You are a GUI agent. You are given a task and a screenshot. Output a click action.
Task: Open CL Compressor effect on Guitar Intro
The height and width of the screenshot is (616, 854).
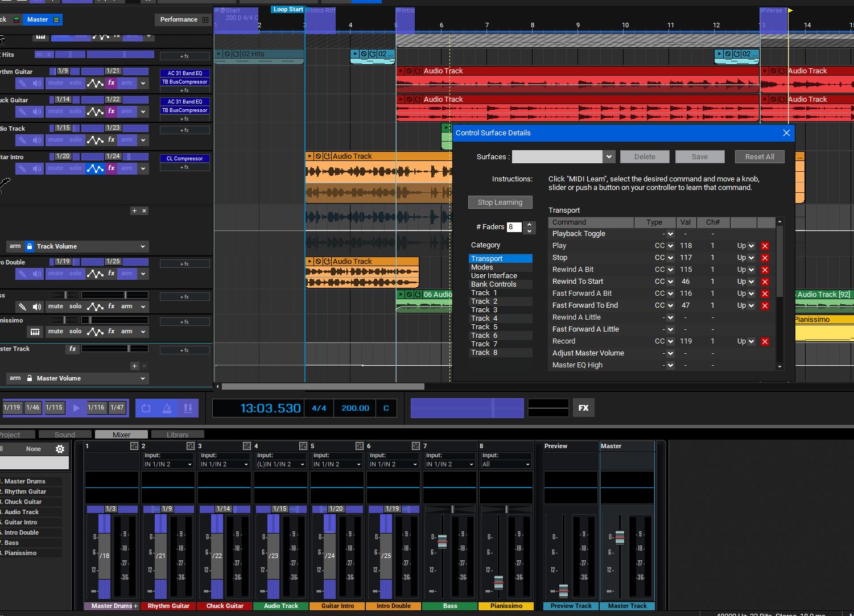click(x=185, y=159)
